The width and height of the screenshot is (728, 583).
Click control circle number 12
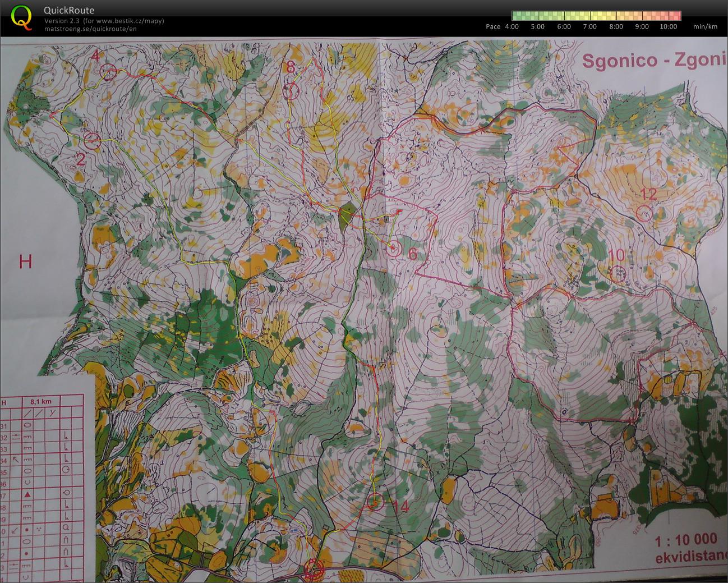[x=645, y=213]
